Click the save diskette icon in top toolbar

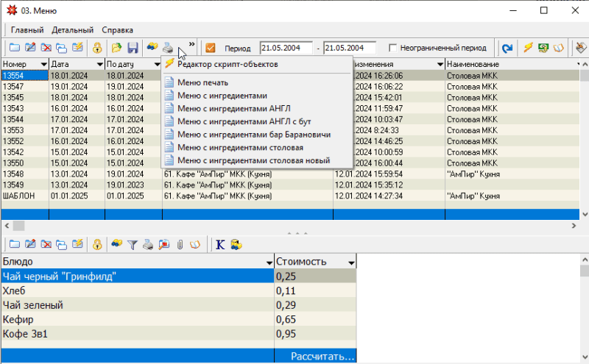pyautogui.click(x=133, y=48)
